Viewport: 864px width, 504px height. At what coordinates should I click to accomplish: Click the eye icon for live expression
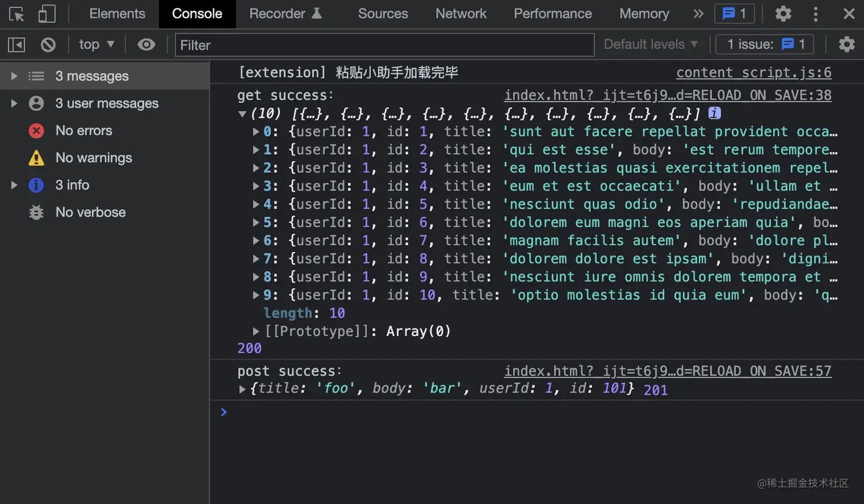(146, 45)
